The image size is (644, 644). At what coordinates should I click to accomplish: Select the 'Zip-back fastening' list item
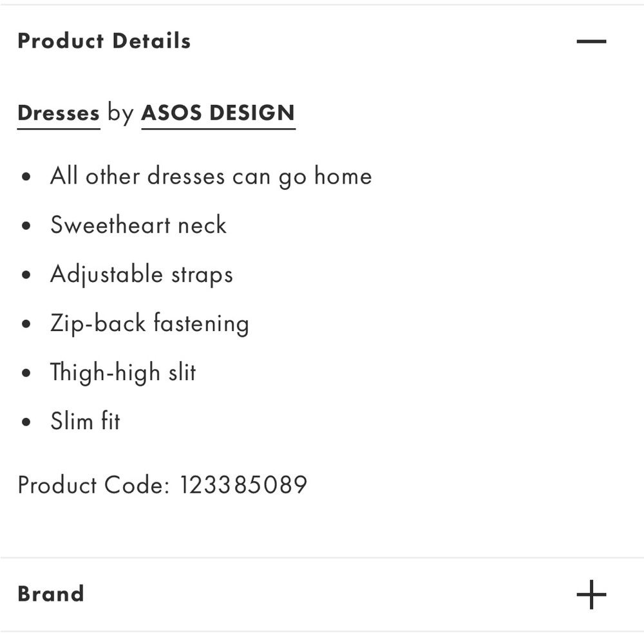click(x=149, y=324)
